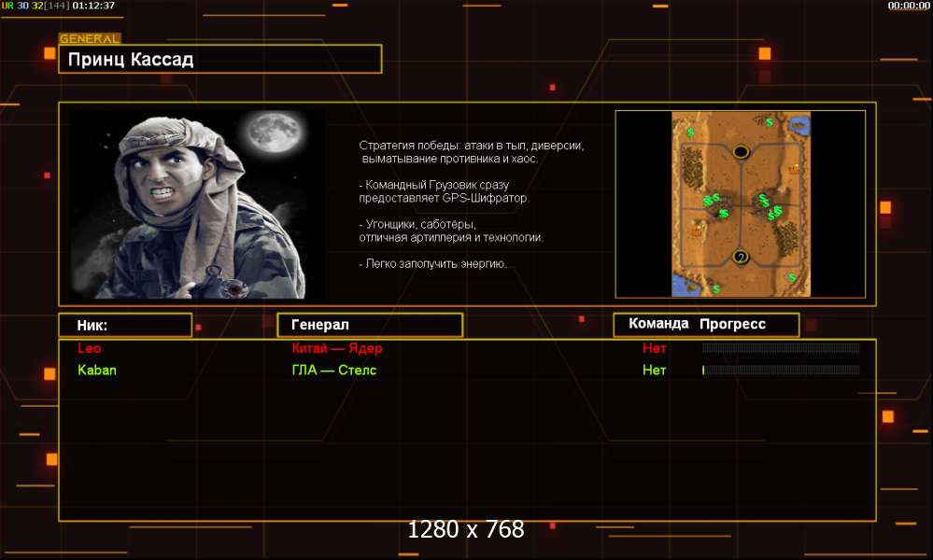933x560 pixels.
Task: Click the 'GENERAL' label above the name
Action: pos(90,38)
